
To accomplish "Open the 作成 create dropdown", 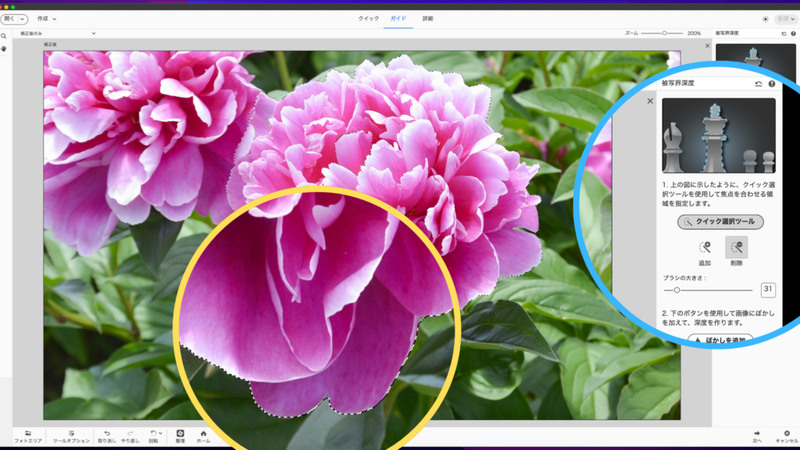I will tap(46, 19).
